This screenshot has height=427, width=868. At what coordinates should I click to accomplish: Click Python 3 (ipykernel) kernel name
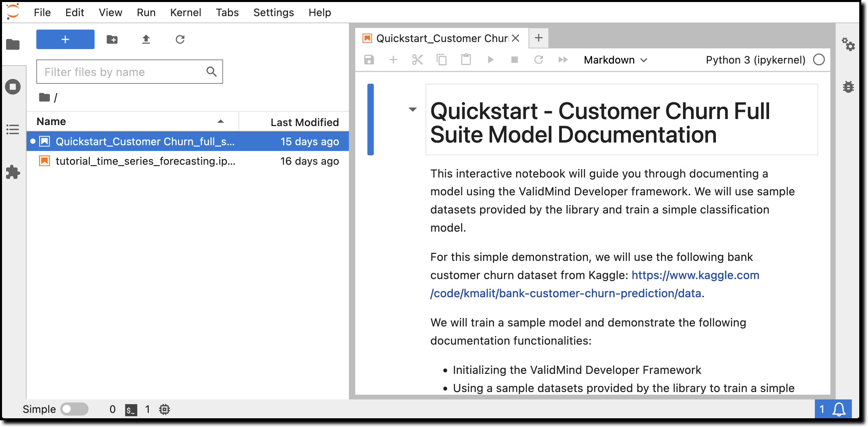pos(755,60)
